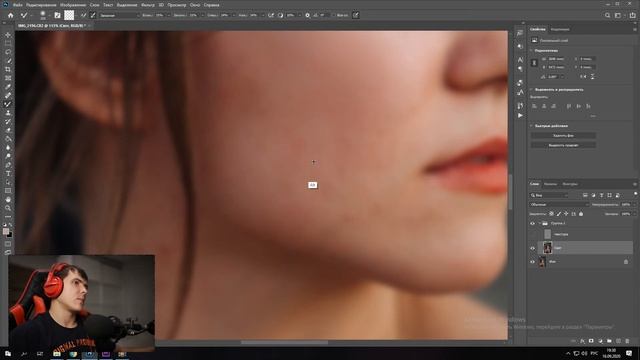Select the Move tool
The width and height of the screenshot is (640, 360).
(x=8, y=35)
